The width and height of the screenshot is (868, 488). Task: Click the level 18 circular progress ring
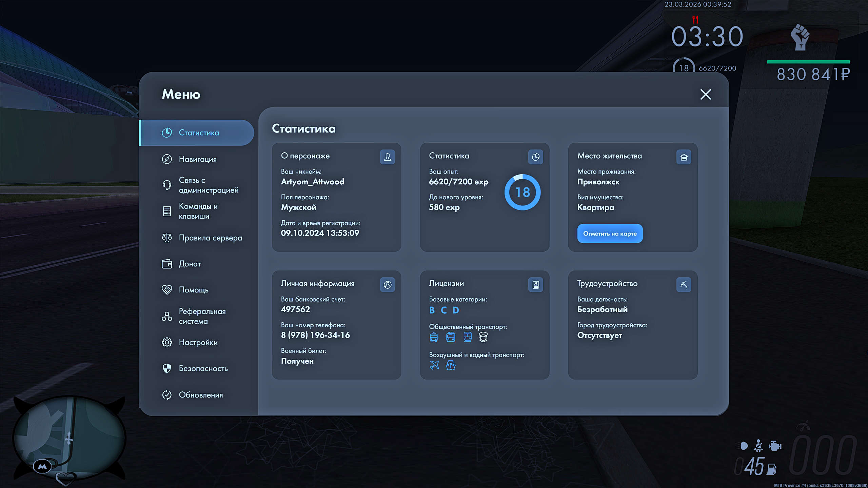(522, 192)
